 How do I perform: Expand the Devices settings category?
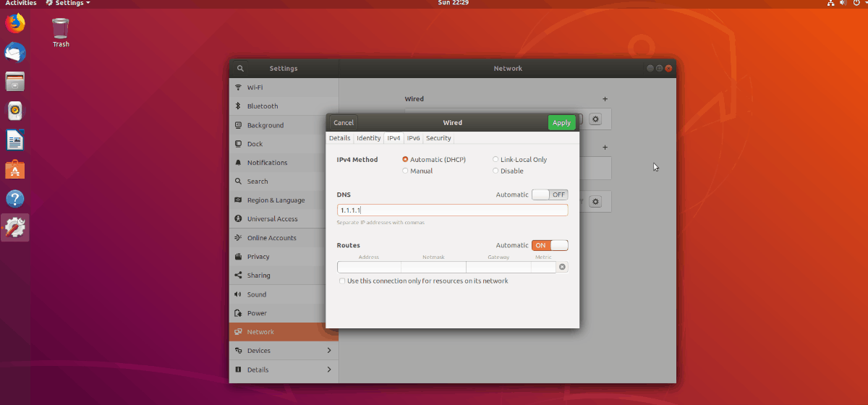pos(284,351)
